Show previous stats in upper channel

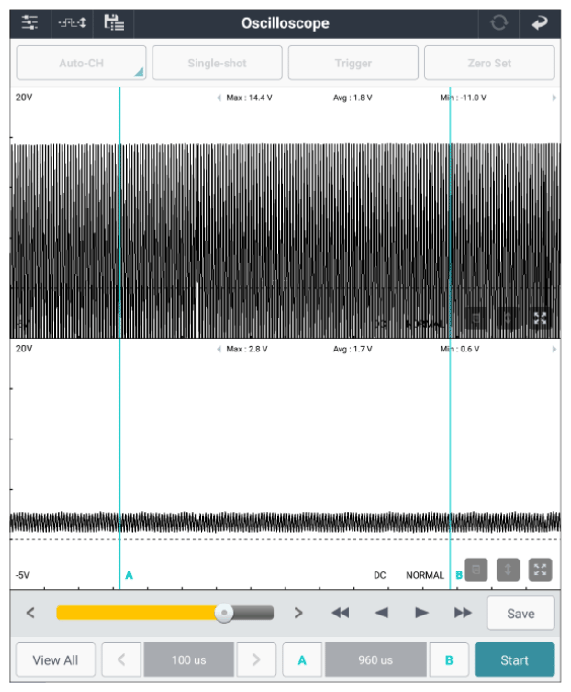point(219,98)
